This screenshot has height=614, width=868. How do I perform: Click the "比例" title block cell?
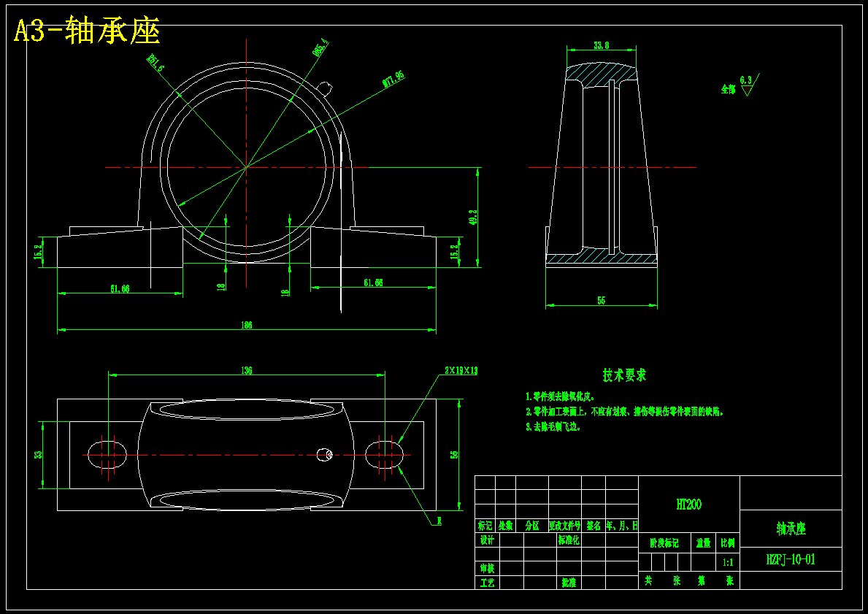[728, 544]
